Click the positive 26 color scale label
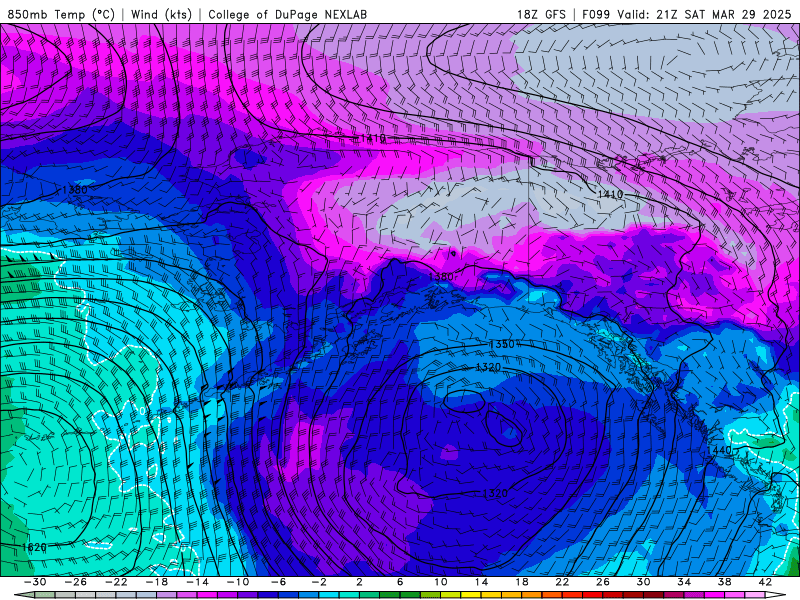Viewport: 800px width, 600px height. click(603, 582)
